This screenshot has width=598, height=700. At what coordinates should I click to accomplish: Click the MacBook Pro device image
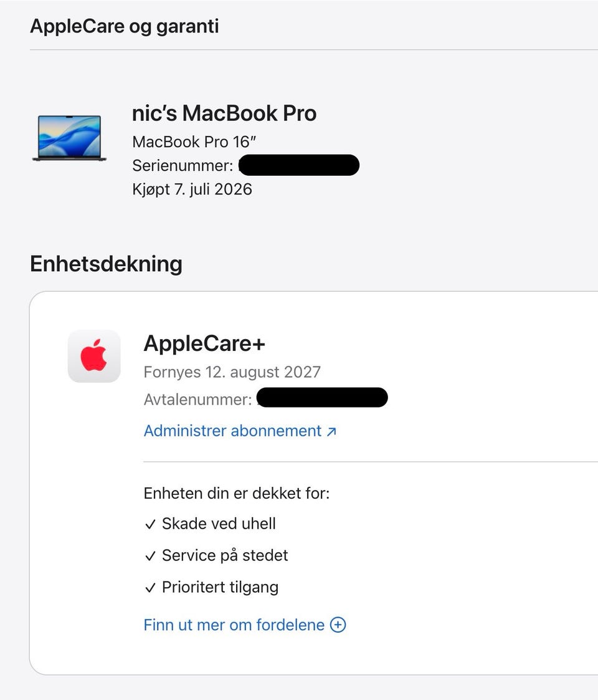point(69,138)
